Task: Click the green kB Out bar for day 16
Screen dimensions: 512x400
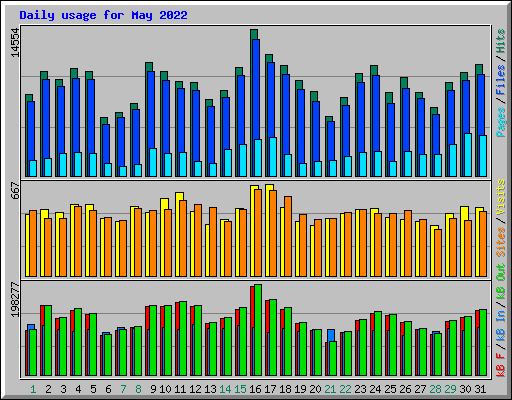Action: click(258, 330)
